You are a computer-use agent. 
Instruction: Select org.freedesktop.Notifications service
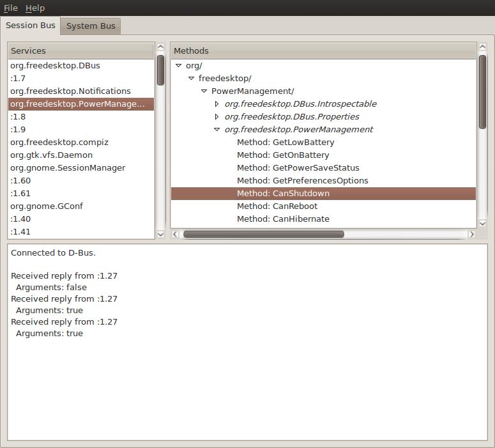70,91
